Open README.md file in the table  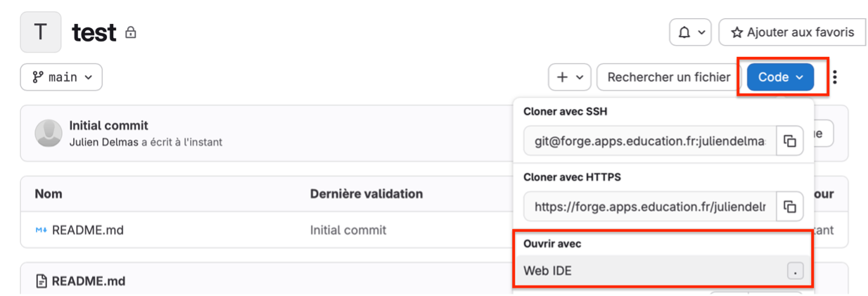(x=88, y=230)
